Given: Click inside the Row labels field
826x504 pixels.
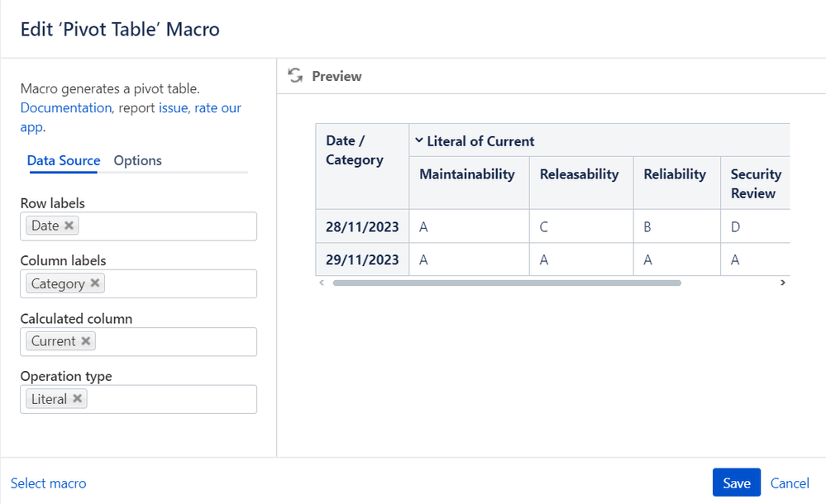Looking at the screenshot, I should [165, 226].
